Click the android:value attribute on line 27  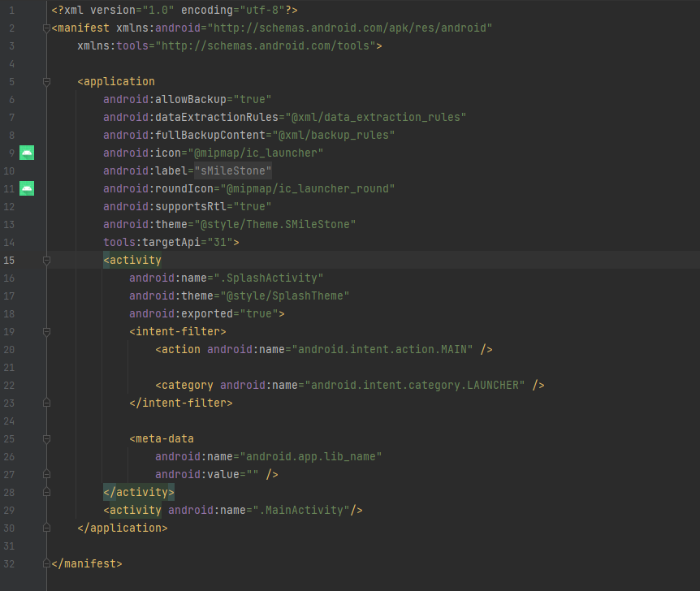(x=197, y=474)
